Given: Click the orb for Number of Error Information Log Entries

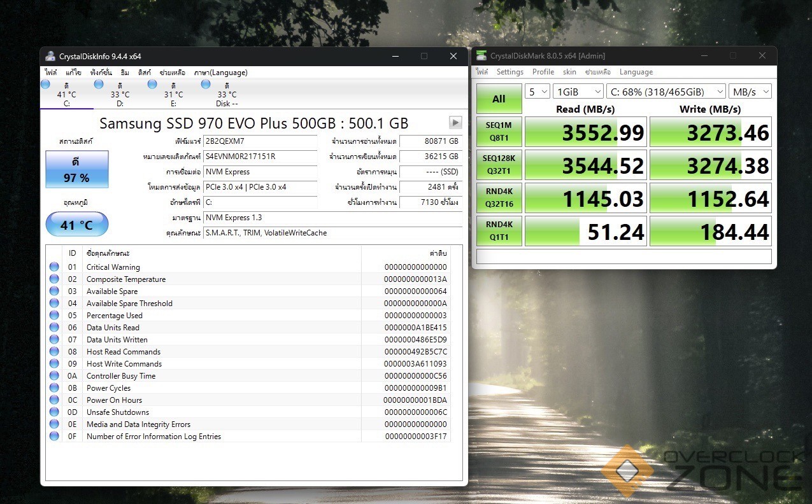Looking at the screenshot, I should pos(54,437).
